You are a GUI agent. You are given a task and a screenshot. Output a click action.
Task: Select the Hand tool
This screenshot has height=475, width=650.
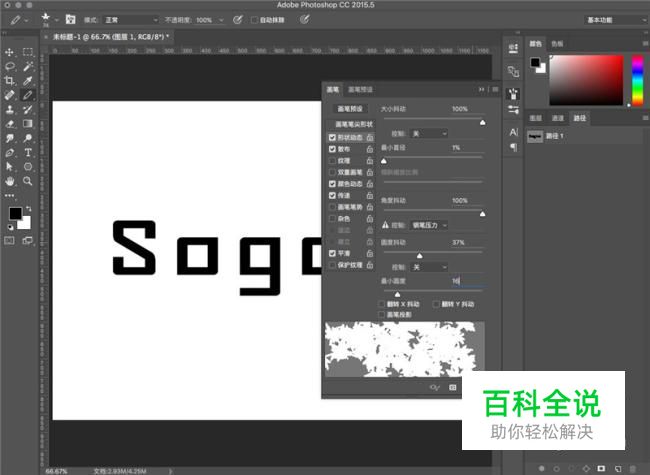point(9,181)
